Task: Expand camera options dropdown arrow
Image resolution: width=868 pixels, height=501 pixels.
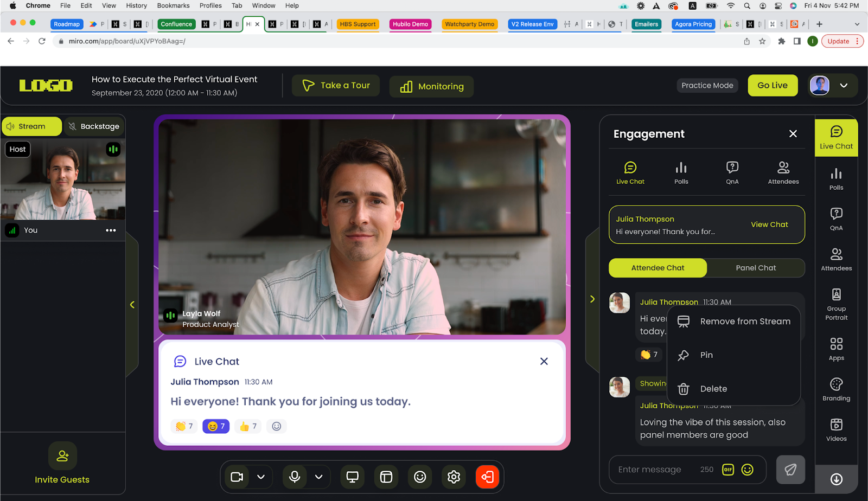Action: 261,477
